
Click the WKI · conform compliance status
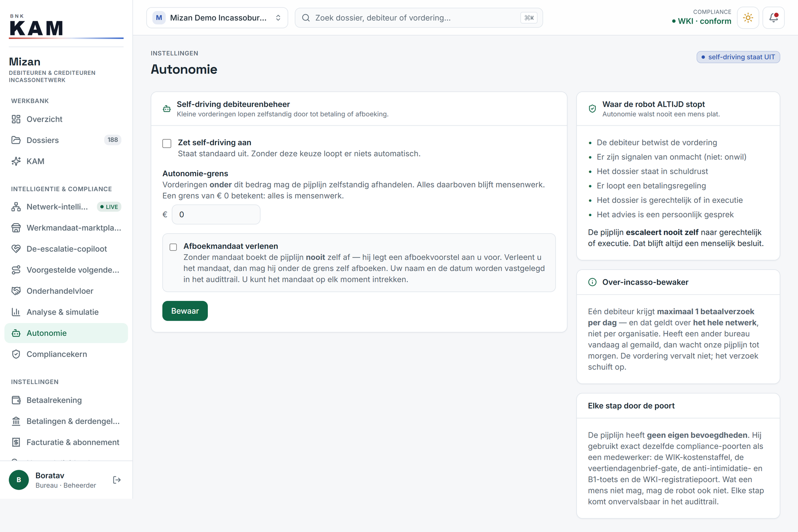coord(702,21)
